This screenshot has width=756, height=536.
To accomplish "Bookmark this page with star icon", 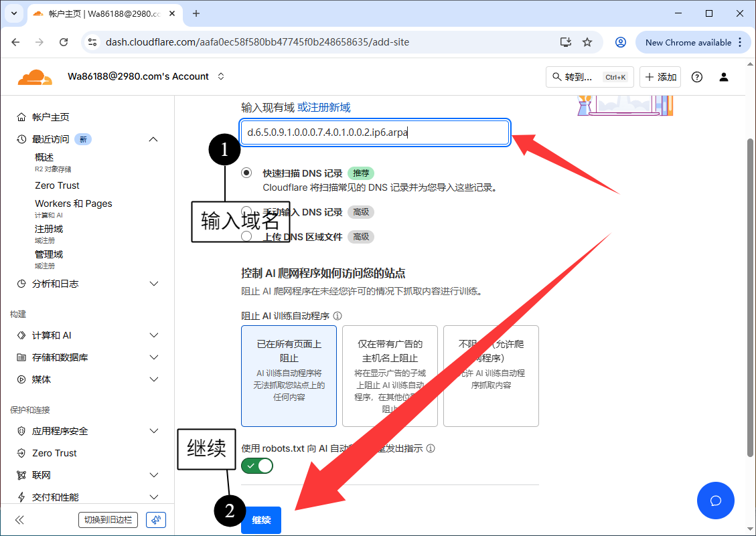I will (x=587, y=42).
